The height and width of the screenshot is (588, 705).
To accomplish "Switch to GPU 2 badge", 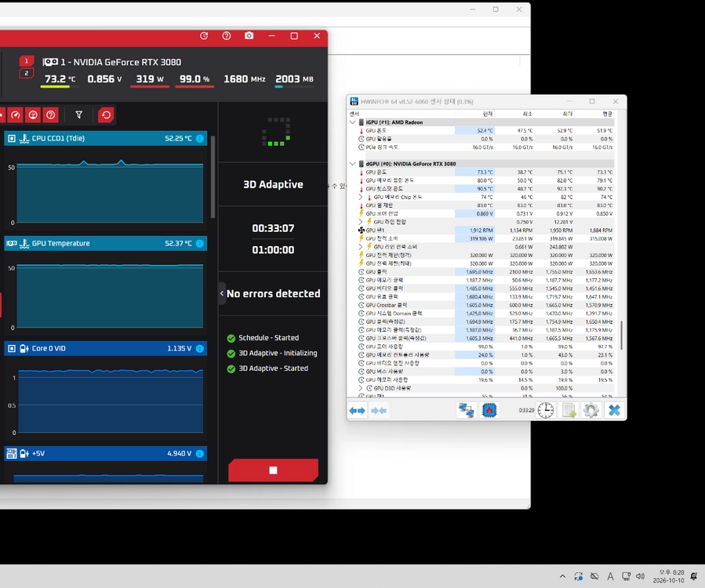I will coord(26,73).
